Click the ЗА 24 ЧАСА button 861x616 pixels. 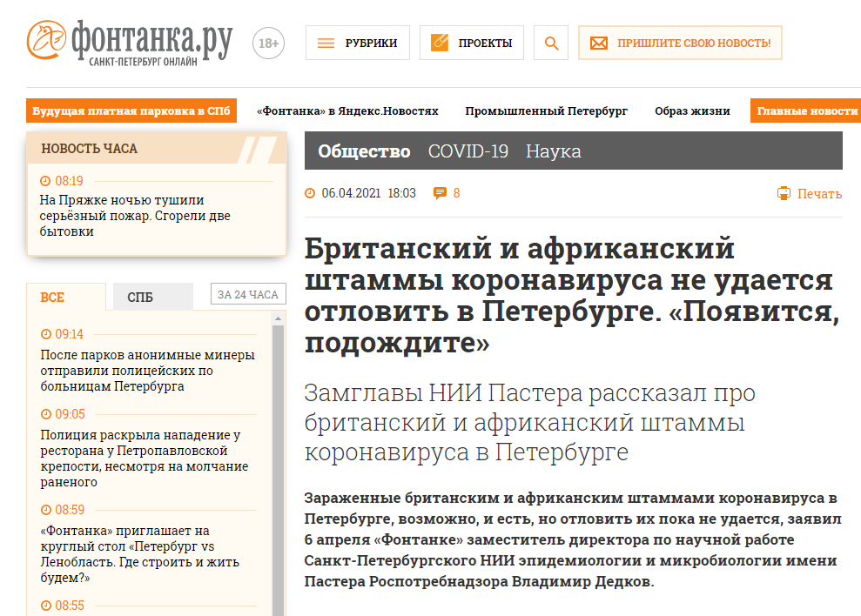248,294
